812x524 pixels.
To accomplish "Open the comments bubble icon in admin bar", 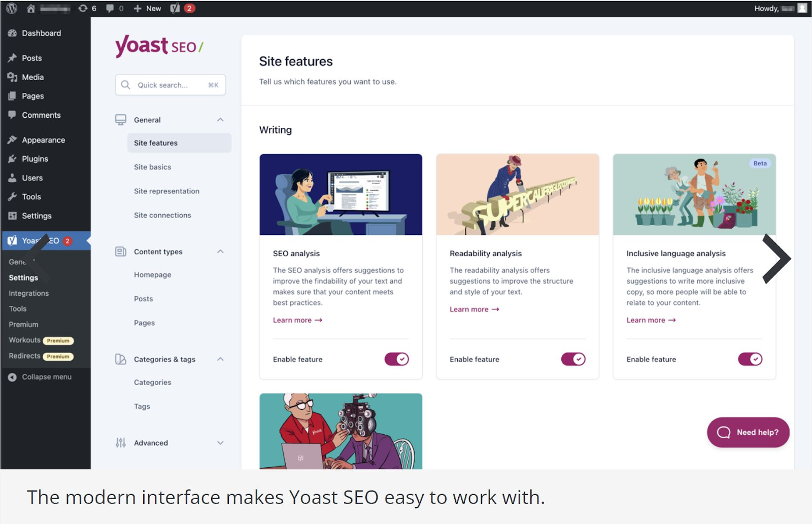I will (x=110, y=8).
